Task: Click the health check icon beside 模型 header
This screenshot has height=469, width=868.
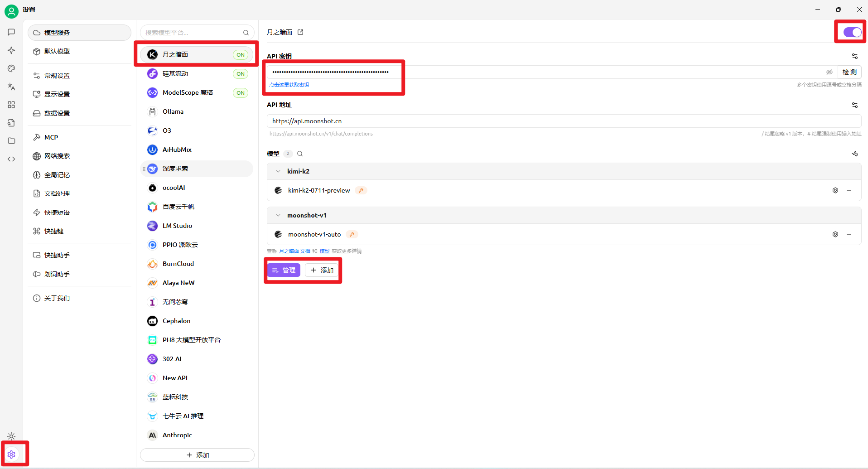Action: coord(855,154)
